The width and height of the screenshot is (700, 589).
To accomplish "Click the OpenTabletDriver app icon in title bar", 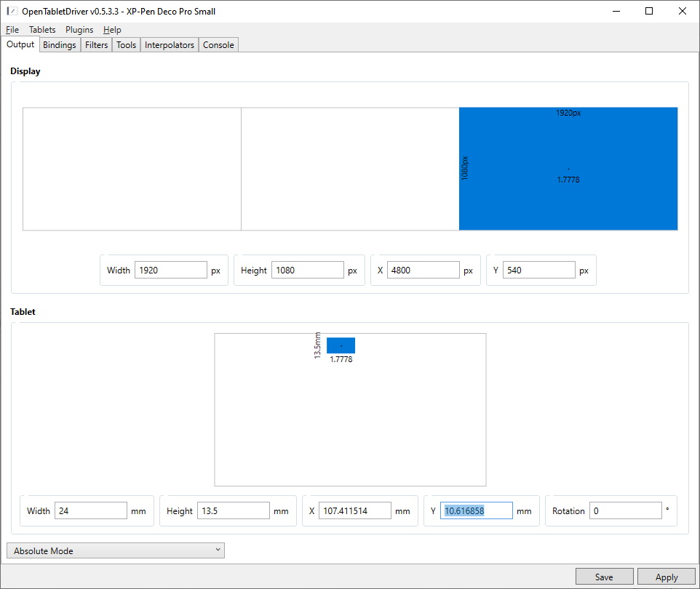I will click(12, 11).
